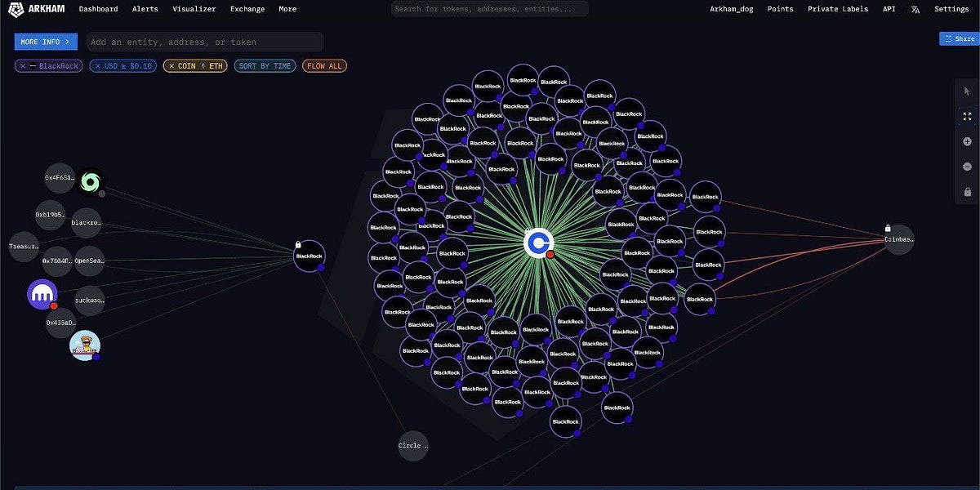Select the cursor tool in the right toolbar

coord(968,91)
